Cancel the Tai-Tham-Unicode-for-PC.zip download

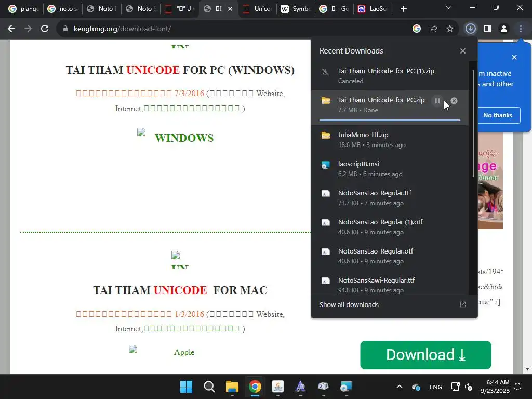(454, 101)
